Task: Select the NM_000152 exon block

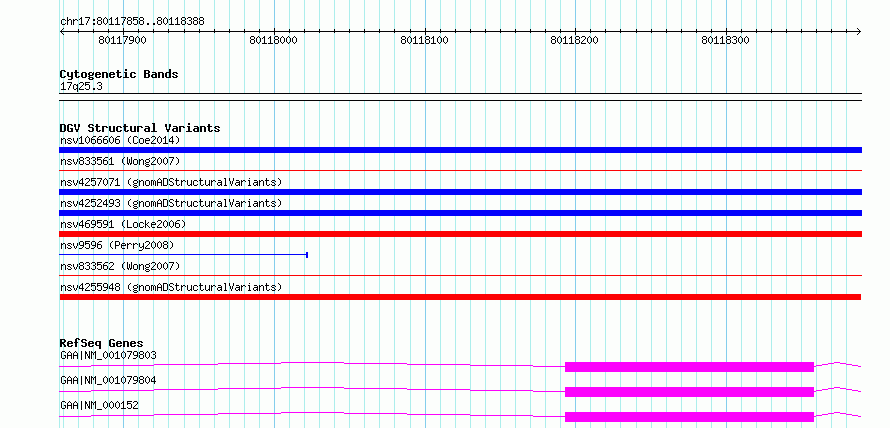Action: 690,417
